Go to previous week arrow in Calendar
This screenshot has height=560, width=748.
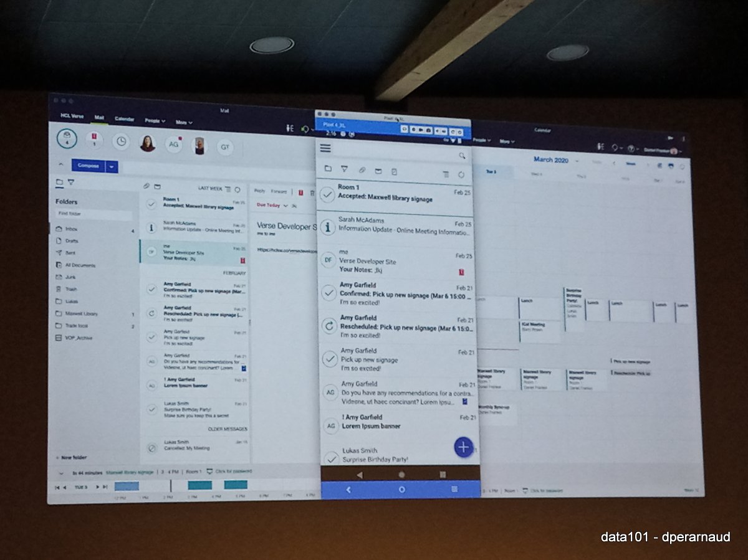click(x=614, y=164)
